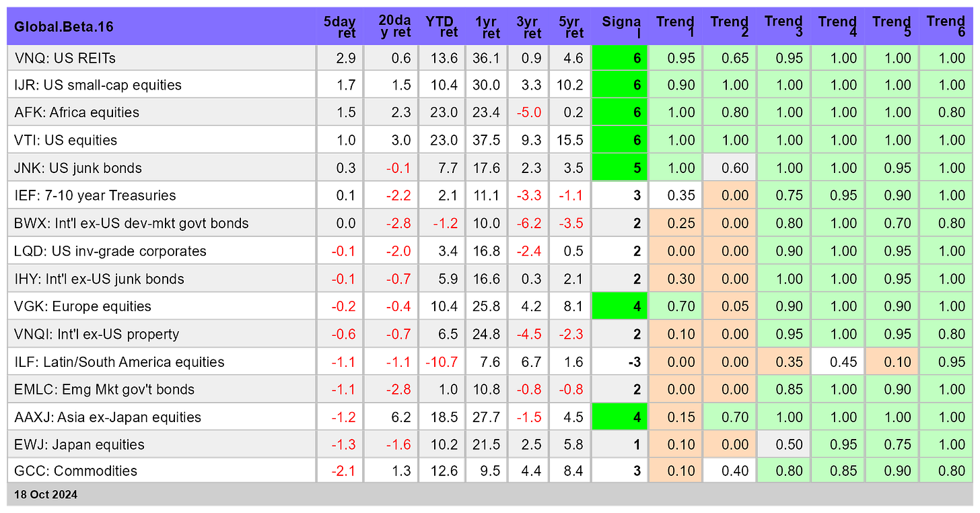The height and width of the screenshot is (513, 980).
Task: Select the 5yr ret column header
Action: [569, 27]
